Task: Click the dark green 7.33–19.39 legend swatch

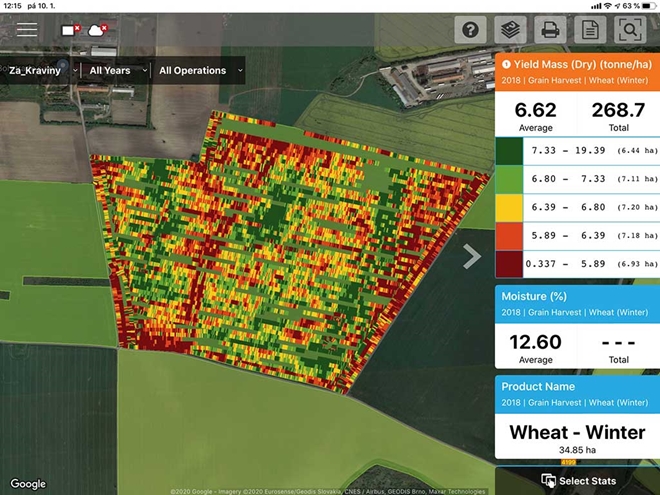Action: point(510,150)
